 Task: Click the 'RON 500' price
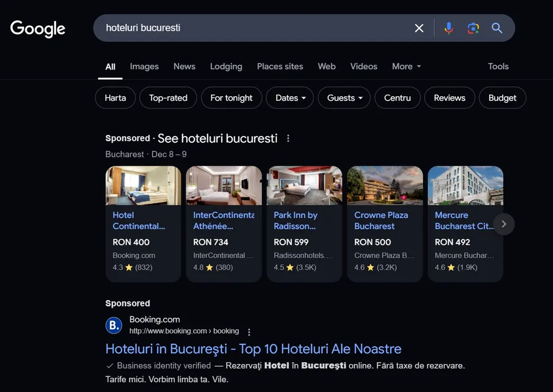point(372,242)
